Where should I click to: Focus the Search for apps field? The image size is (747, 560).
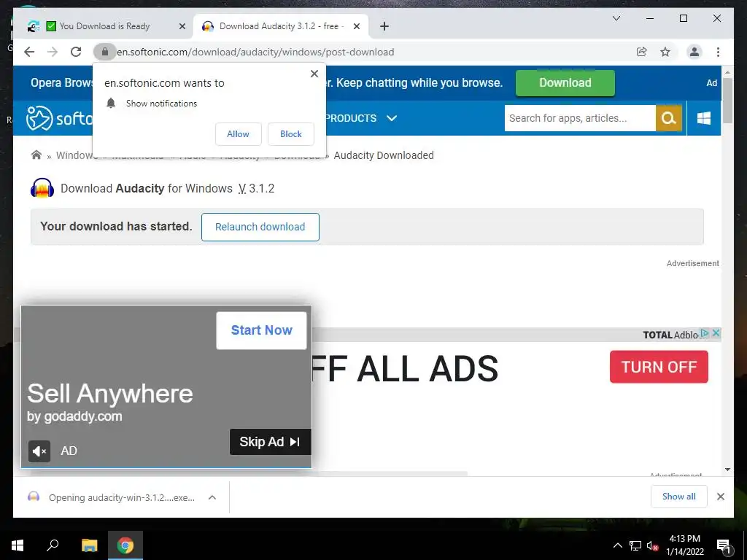point(580,118)
